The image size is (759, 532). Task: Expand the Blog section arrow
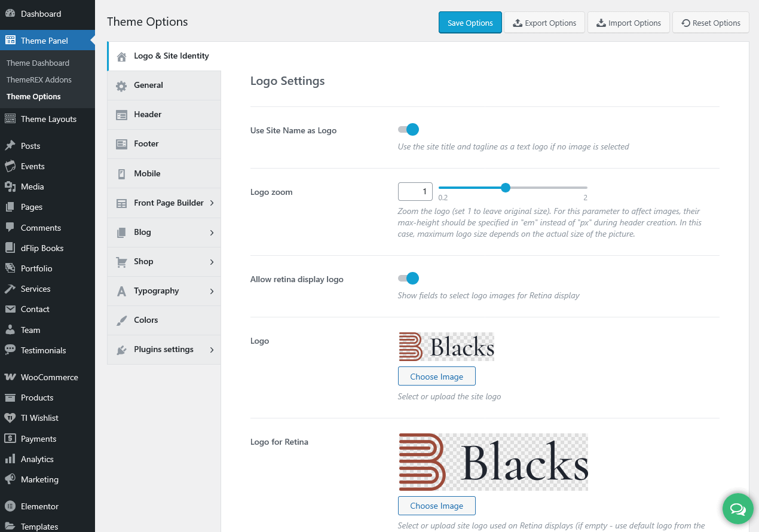(x=212, y=233)
